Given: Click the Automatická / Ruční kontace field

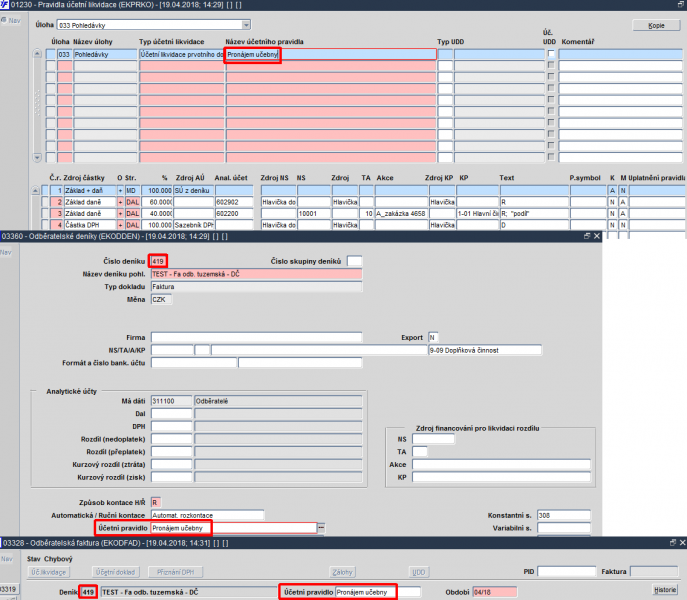Looking at the screenshot, I should [208, 515].
